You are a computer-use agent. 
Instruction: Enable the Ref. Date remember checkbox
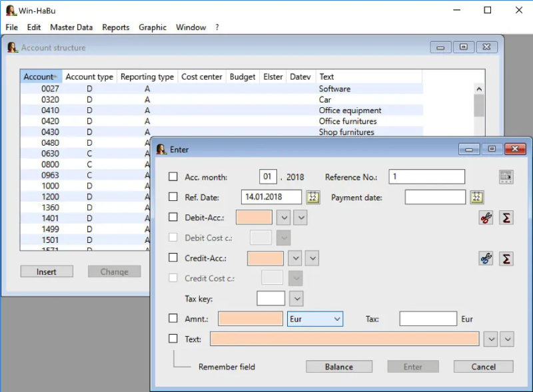pos(173,197)
